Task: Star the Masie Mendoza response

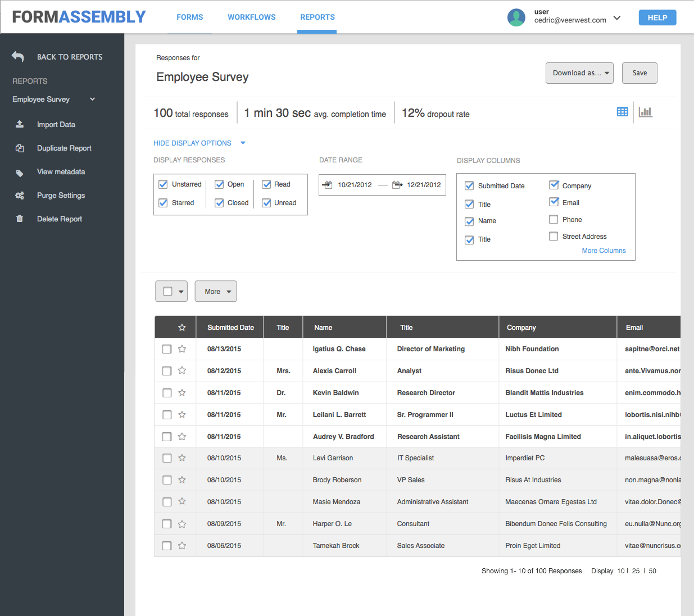Action: [182, 501]
